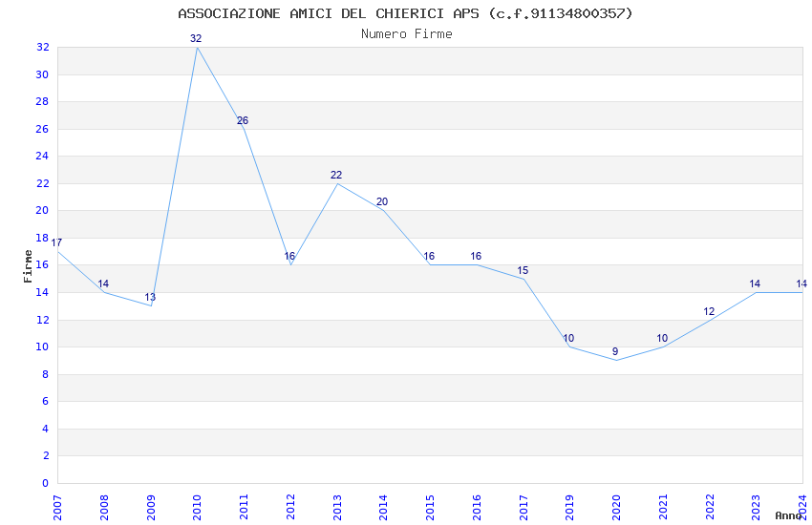812x525 pixels.
Task: Click the x-axis year 2008
Action: (103, 507)
